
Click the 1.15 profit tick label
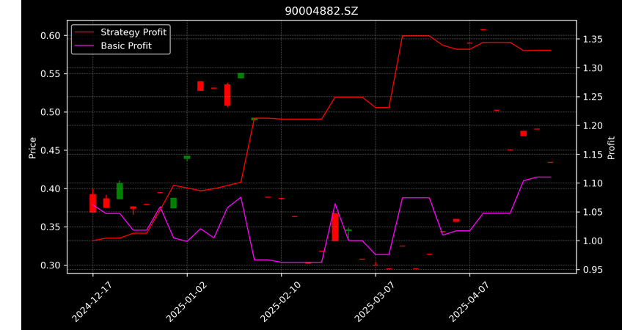(593, 155)
